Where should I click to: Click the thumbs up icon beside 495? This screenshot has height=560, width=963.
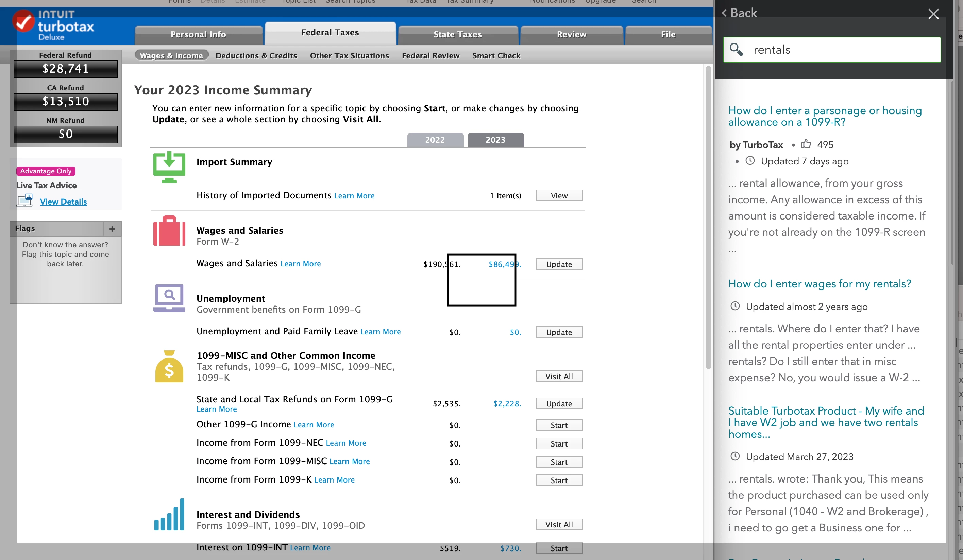tap(806, 144)
